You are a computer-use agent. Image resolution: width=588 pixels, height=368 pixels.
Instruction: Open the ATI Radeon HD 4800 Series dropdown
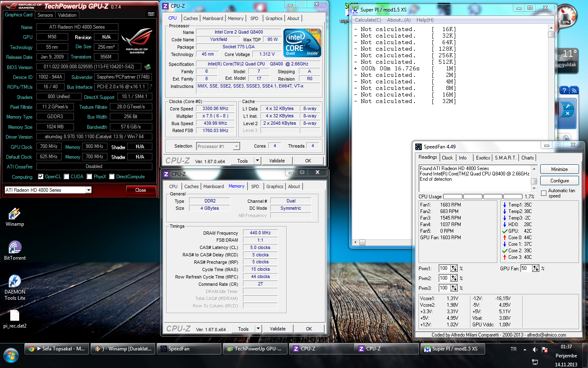[89, 190]
